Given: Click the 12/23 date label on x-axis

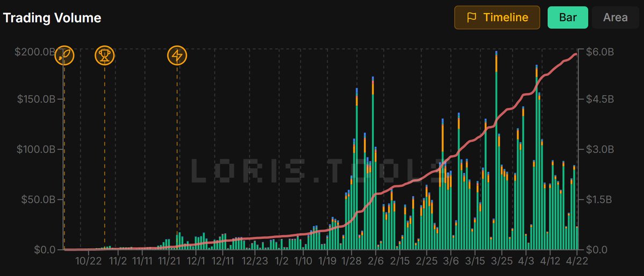Looking at the screenshot, I should click(254, 261).
